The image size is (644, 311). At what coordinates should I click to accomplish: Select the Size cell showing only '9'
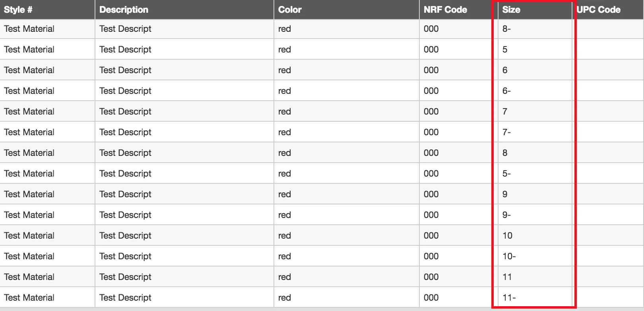[505, 194]
